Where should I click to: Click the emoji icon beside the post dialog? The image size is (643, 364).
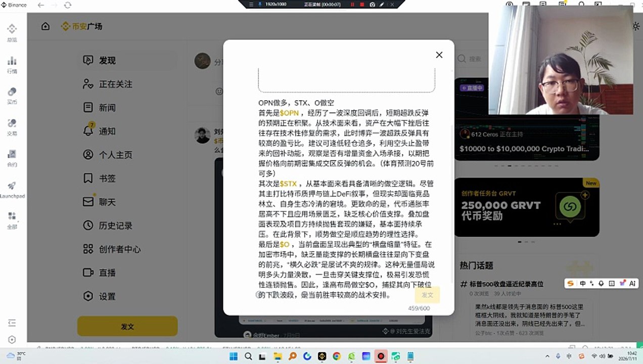pyautogui.click(x=219, y=92)
